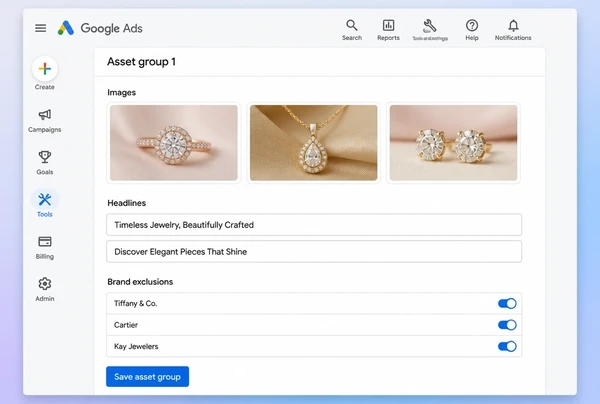Open Goals trophy in sidebar
This screenshot has width=600, height=404.
point(45,163)
